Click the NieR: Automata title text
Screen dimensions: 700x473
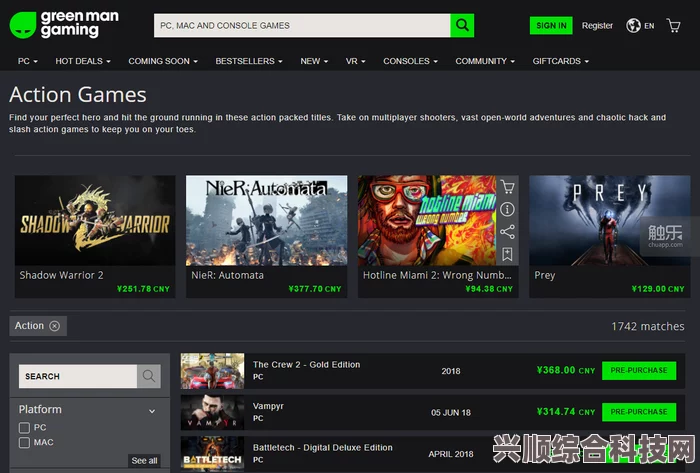point(227,275)
